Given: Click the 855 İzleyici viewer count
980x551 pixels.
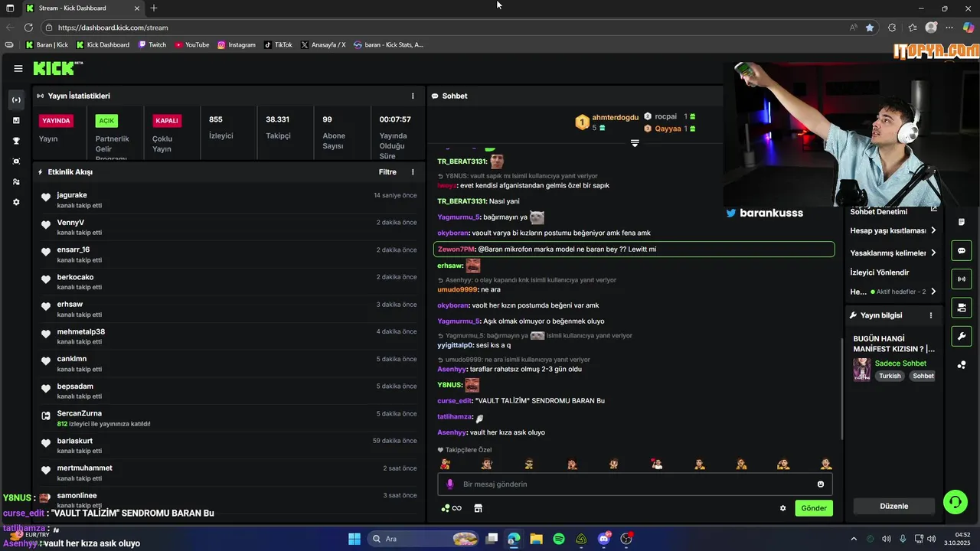Looking at the screenshot, I should click(221, 128).
